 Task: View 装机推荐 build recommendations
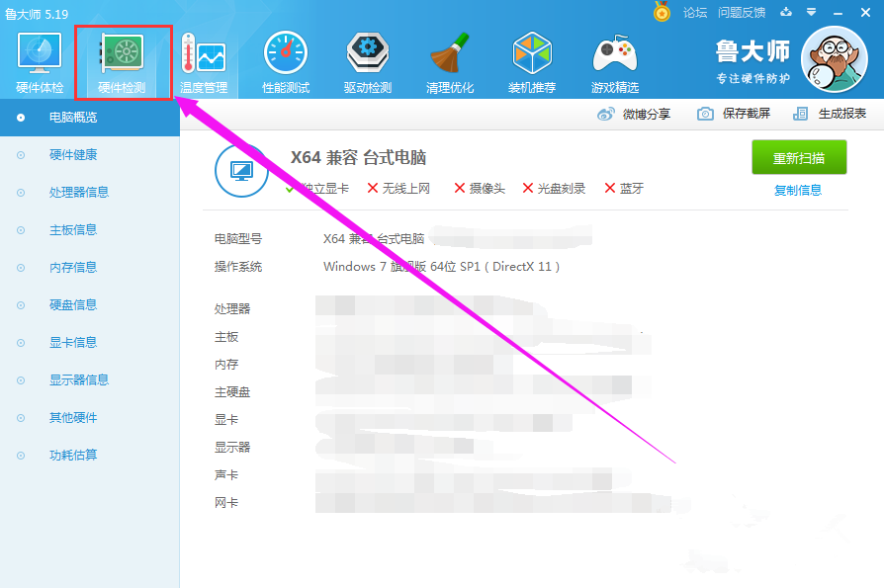pos(531,59)
